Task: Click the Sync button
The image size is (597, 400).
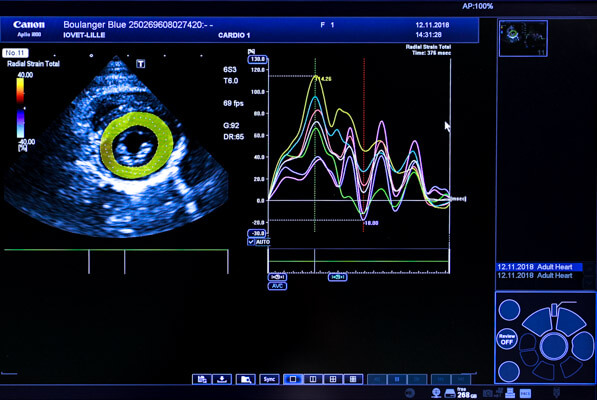Action: [x=269, y=379]
